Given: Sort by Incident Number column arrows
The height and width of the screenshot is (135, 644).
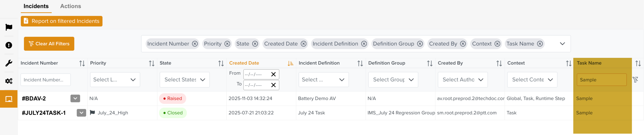Looking at the screenshot, I should tap(82, 63).
